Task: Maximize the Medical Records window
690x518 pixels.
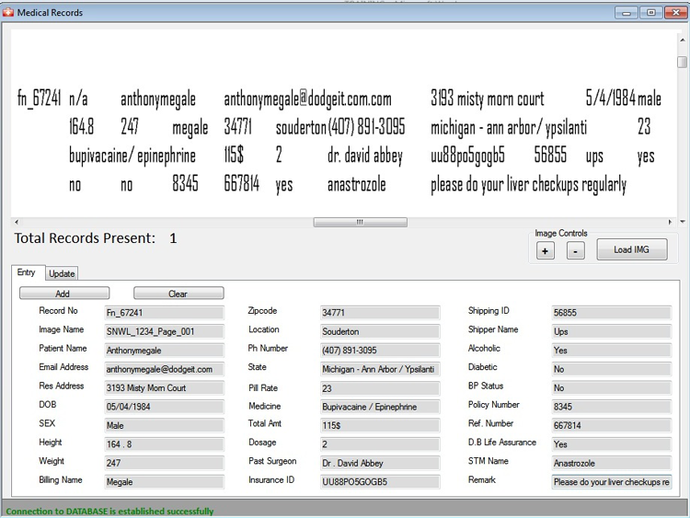Action: coord(650,13)
